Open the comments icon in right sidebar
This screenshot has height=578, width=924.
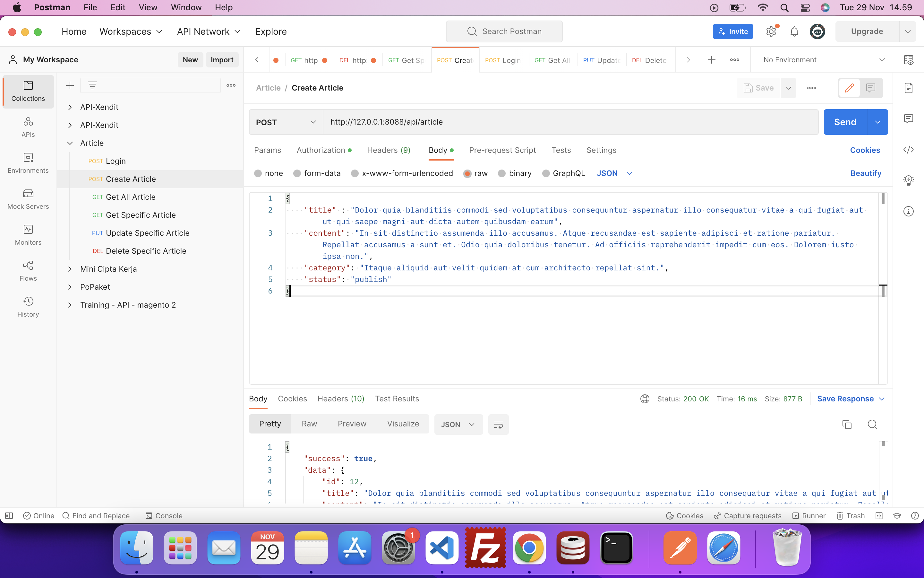(x=909, y=118)
